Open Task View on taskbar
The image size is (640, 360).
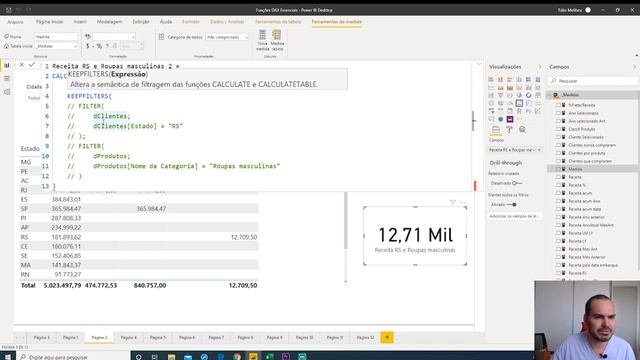pyautogui.click(x=155, y=357)
